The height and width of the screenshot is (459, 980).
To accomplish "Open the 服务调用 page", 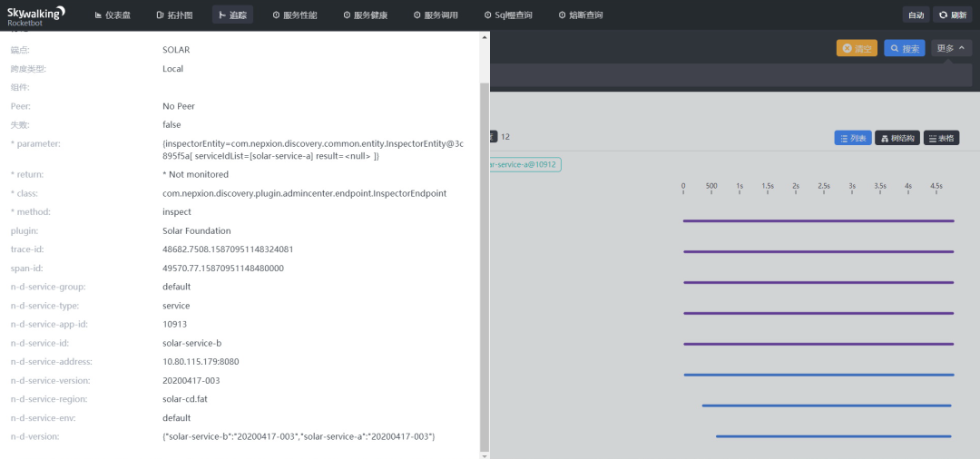I will (x=436, y=15).
